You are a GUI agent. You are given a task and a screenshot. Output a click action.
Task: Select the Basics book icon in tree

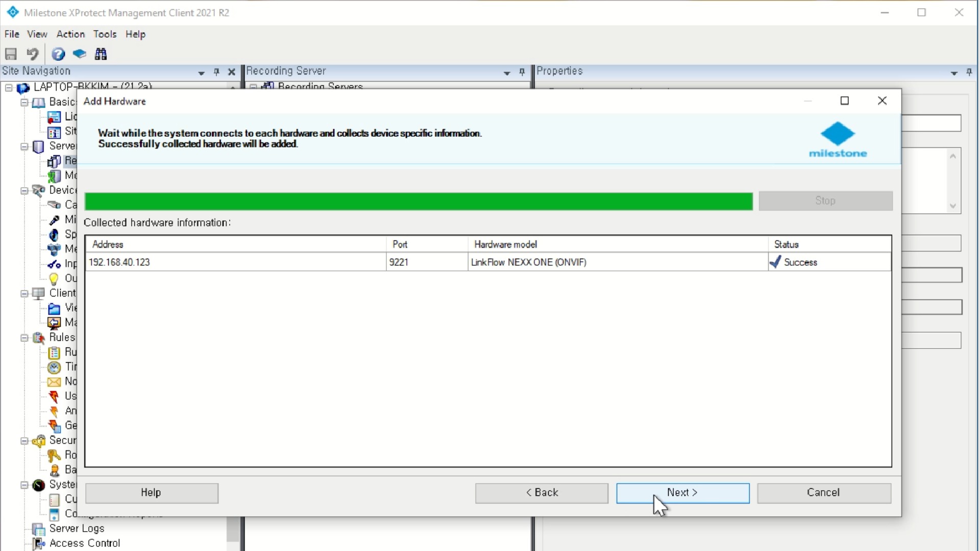[x=39, y=103]
